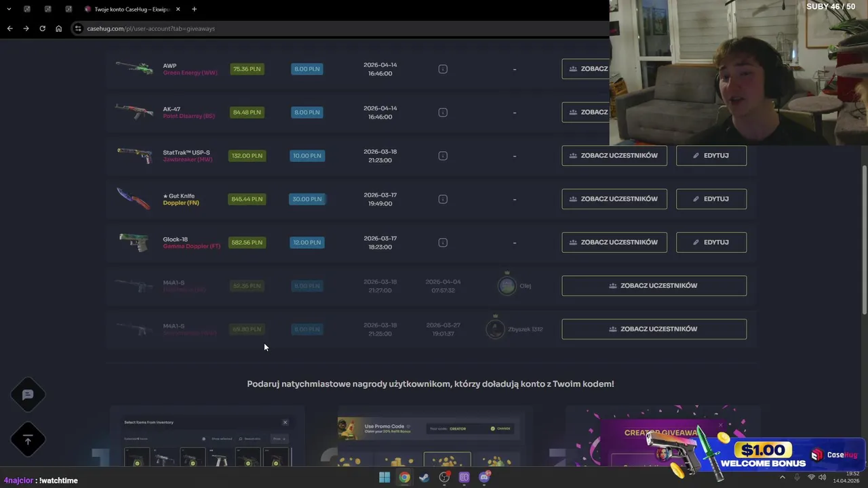View site information icon in address bar
The height and width of the screenshot is (488, 868).
pyautogui.click(x=78, y=28)
